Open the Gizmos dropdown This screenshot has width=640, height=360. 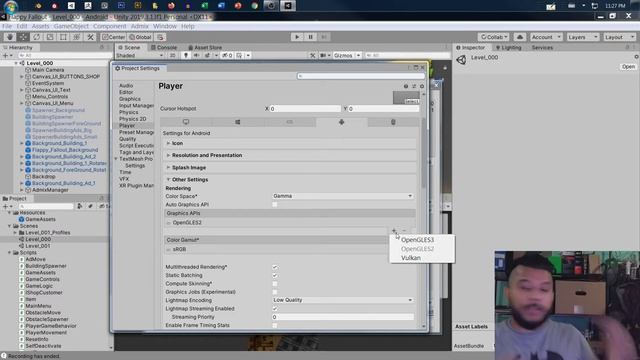(x=347, y=55)
